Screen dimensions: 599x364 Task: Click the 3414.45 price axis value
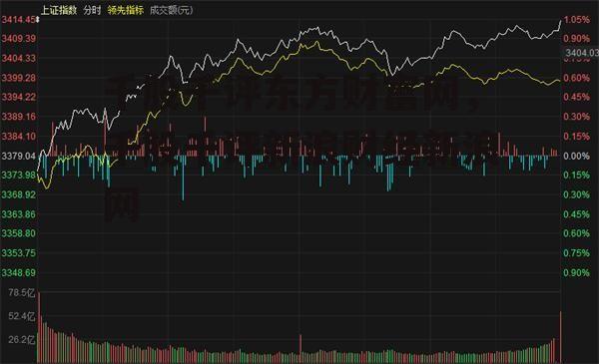click(x=18, y=20)
